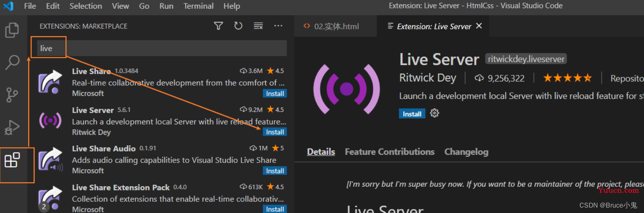Open Source Control view in activity bar
Viewport: 644px width, 213px height.
(x=12, y=95)
